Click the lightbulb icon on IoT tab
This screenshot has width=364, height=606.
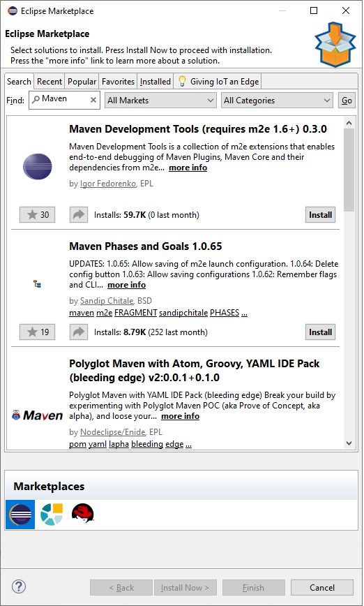pos(182,82)
